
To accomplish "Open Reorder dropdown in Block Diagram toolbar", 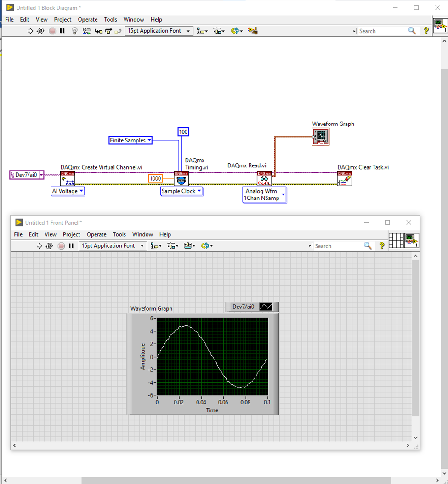I will tap(237, 31).
